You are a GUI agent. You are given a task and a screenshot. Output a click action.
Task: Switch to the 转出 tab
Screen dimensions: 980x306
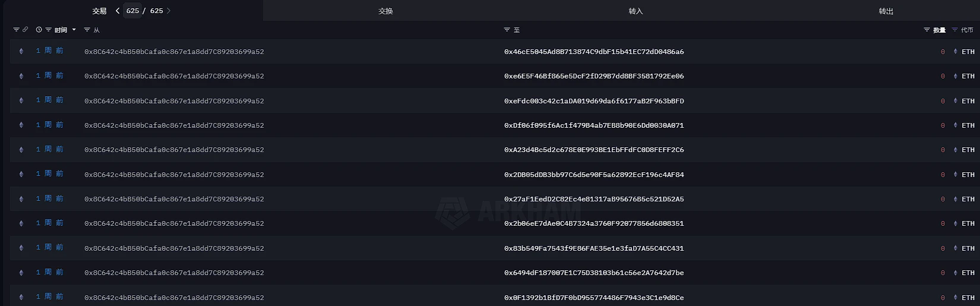pos(886,11)
